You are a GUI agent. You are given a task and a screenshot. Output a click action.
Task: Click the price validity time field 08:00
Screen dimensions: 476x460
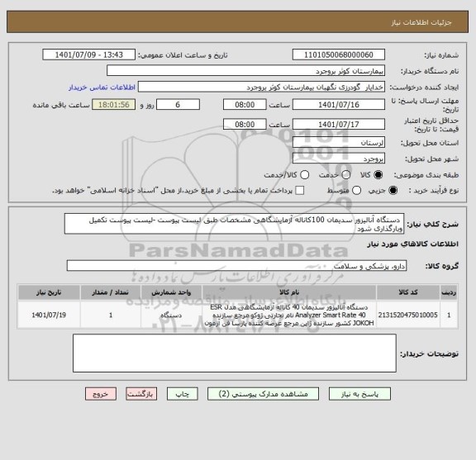coord(245,125)
